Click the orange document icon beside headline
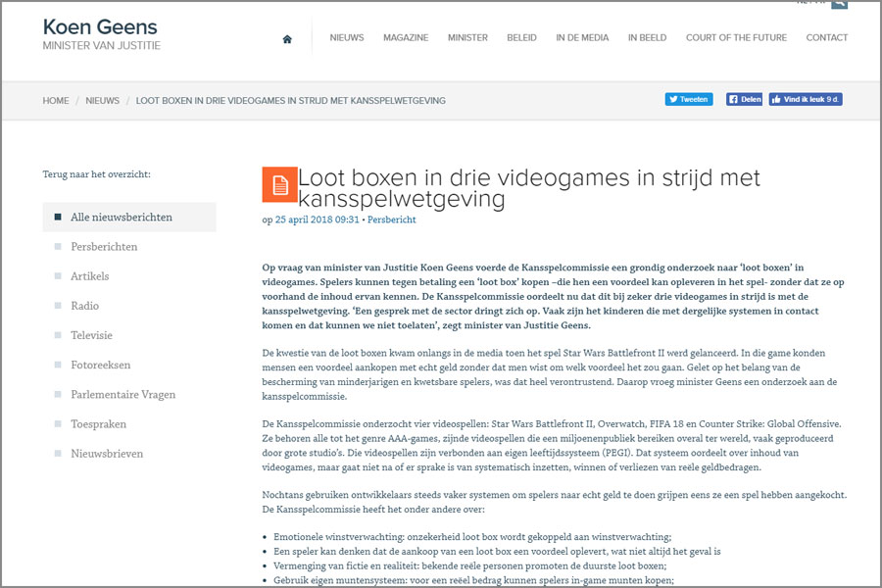Image resolution: width=882 pixels, height=588 pixels. coord(279,184)
